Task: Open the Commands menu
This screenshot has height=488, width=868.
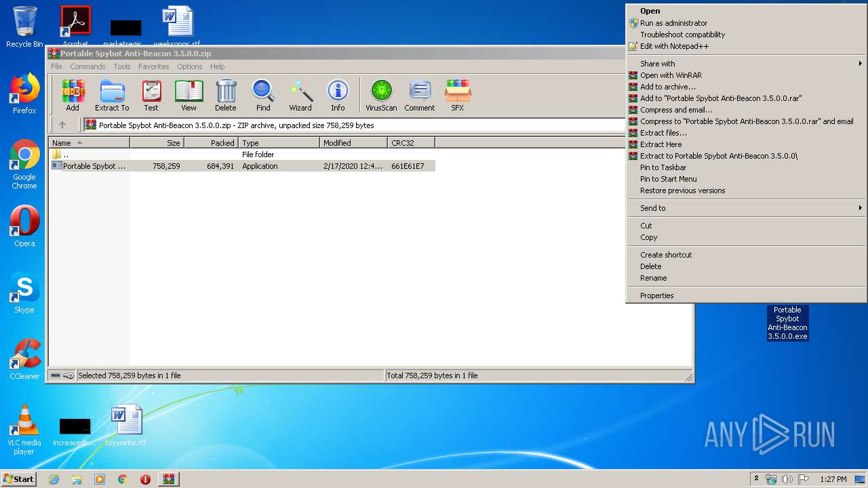Action: (87, 66)
